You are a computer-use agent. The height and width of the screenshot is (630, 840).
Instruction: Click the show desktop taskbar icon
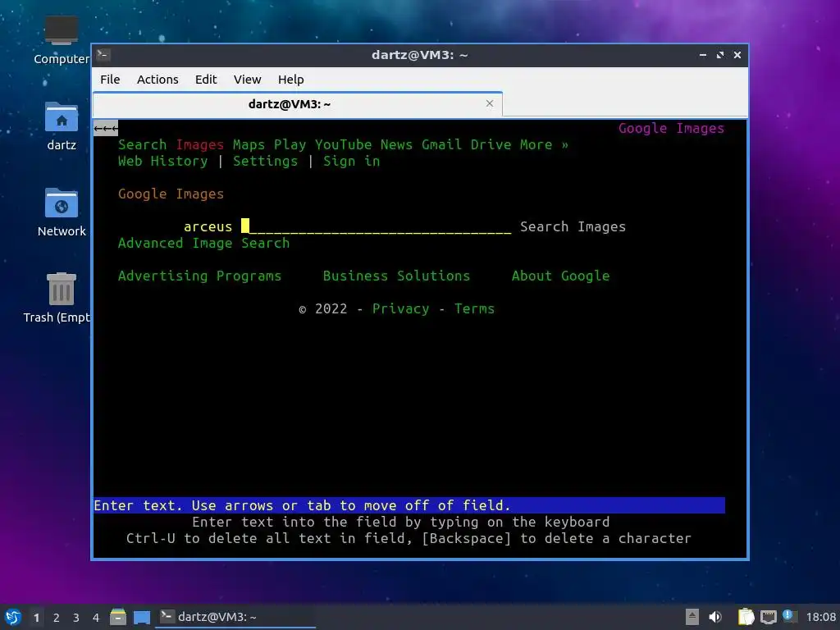(x=141, y=617)
